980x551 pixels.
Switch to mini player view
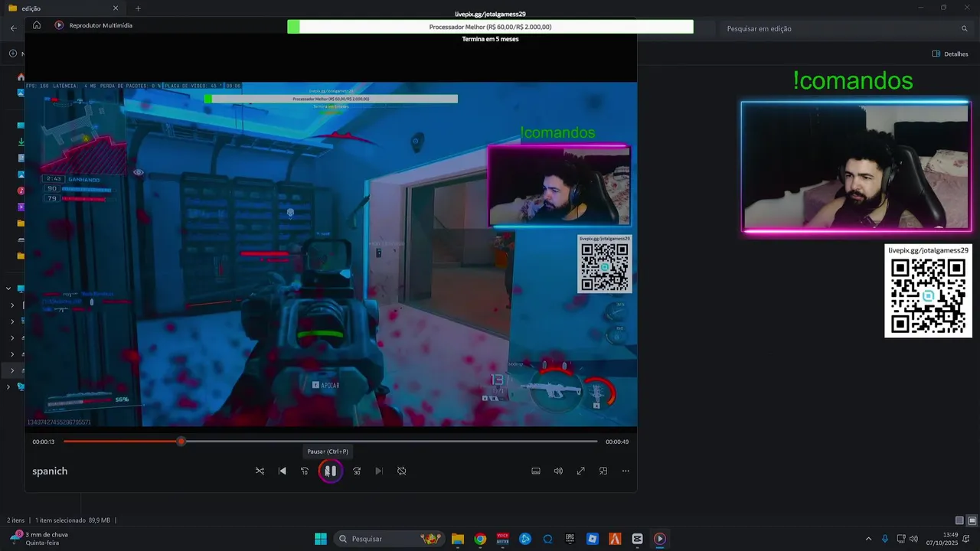tap(603, 471)
